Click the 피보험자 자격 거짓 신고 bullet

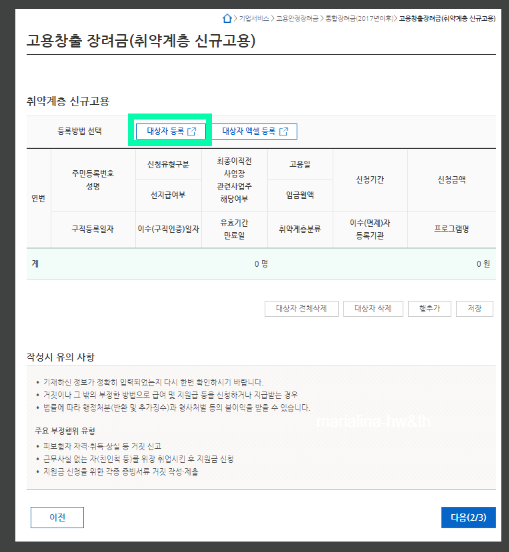pos(102,446)
